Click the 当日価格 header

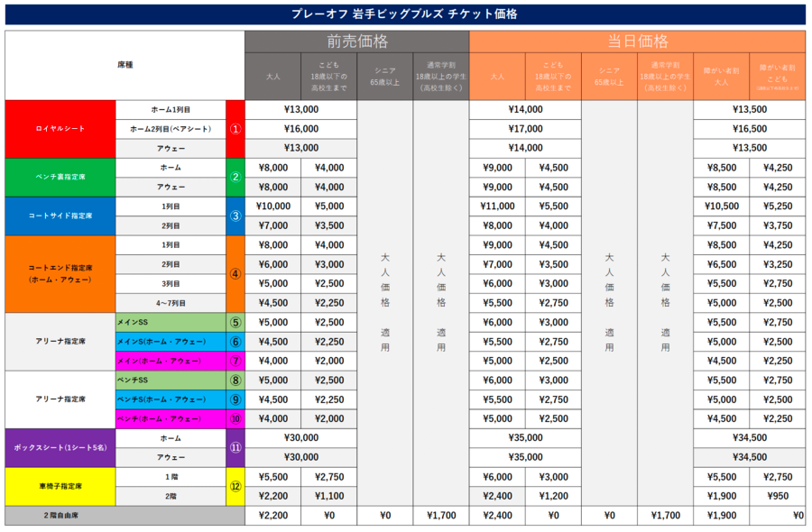click(637, 41)
